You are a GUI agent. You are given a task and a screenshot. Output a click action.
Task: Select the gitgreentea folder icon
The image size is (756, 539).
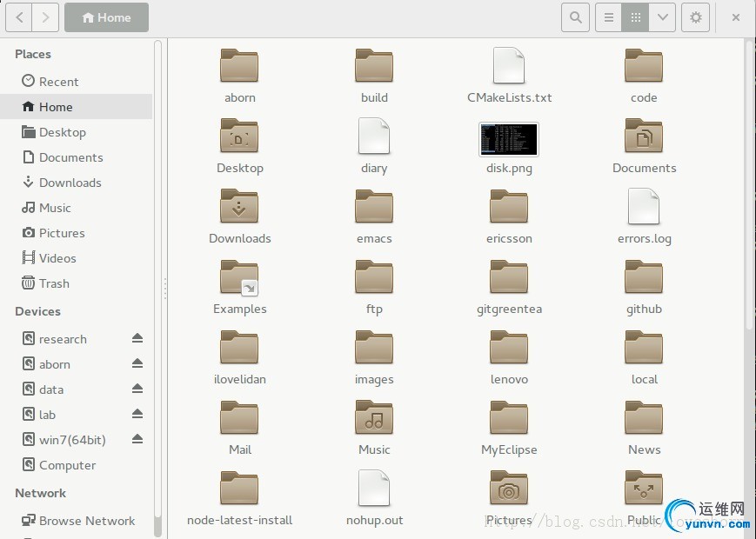point(509,277)
